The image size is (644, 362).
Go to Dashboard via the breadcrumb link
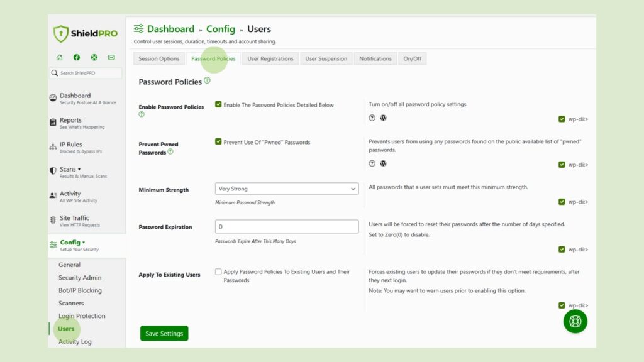[x=170, y=28]
